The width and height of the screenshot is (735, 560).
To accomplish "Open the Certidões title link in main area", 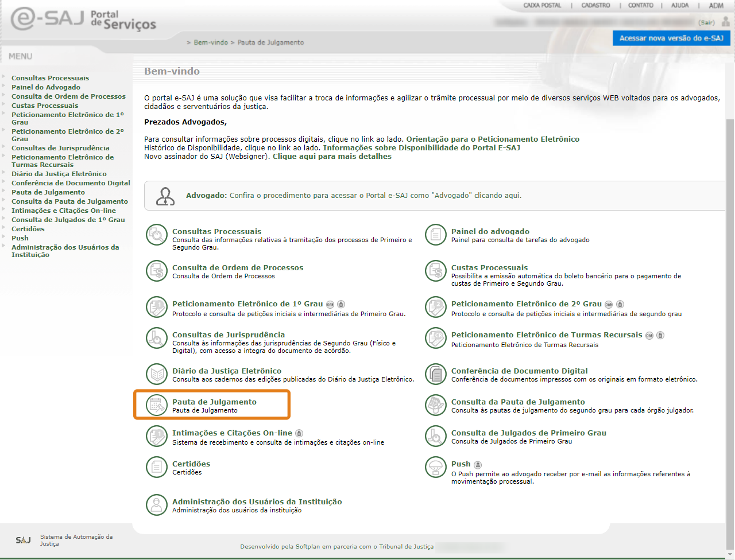I will (x=191, y=464).
